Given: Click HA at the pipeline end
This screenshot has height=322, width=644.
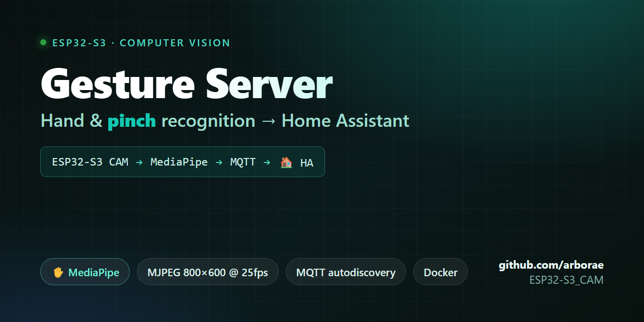Looking at the screenshot, I should 306,163.
